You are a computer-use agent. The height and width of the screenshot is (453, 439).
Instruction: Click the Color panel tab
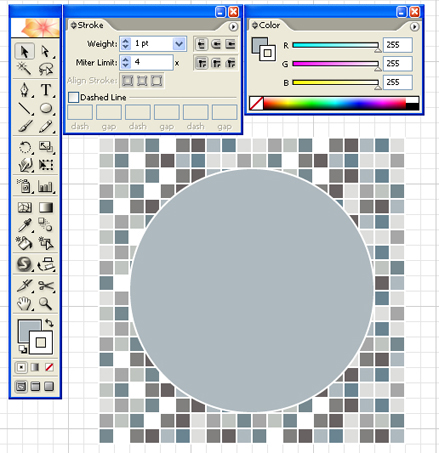pyautogui.click(x=266, y=25)
